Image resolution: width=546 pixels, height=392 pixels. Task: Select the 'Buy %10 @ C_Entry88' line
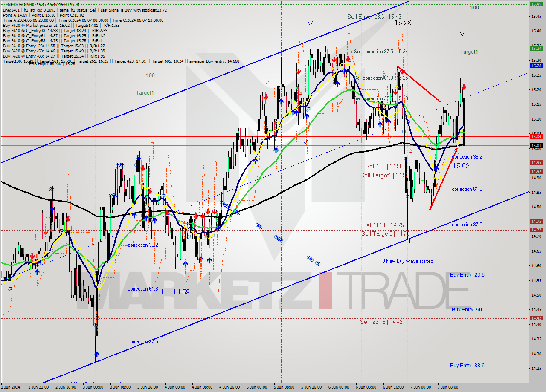[x=52, y=40]
